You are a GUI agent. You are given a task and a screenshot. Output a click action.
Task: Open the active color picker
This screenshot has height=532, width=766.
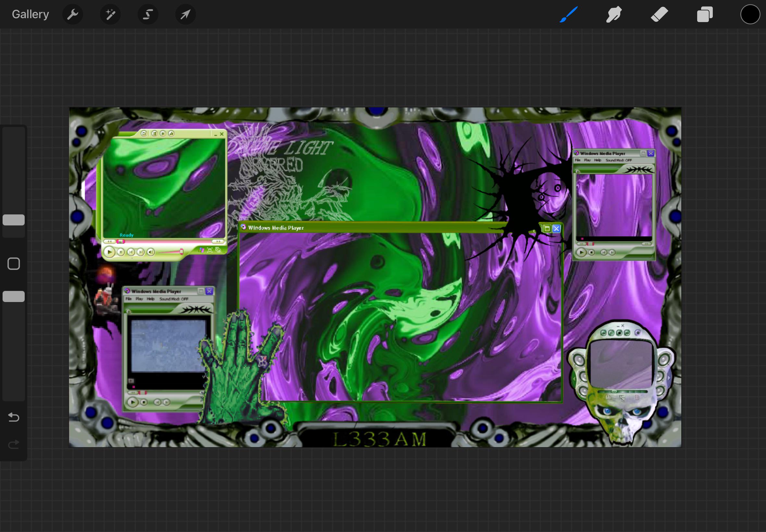tap(750, 14)
